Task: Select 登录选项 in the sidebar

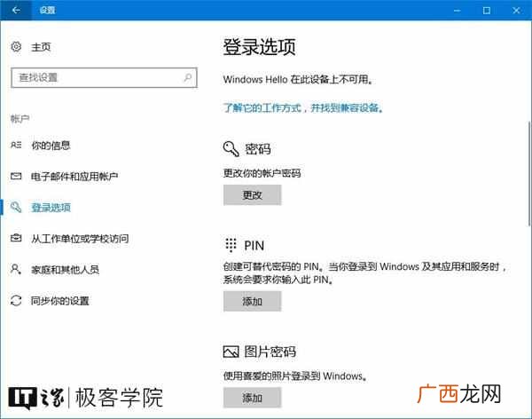Action: (x=51, y=208)
